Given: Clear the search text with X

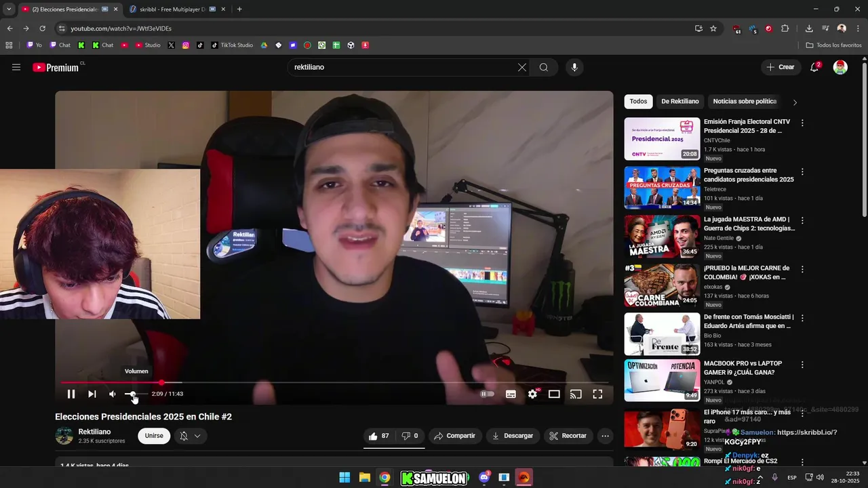Looking at the screenshot, I should tap(522, 67).
